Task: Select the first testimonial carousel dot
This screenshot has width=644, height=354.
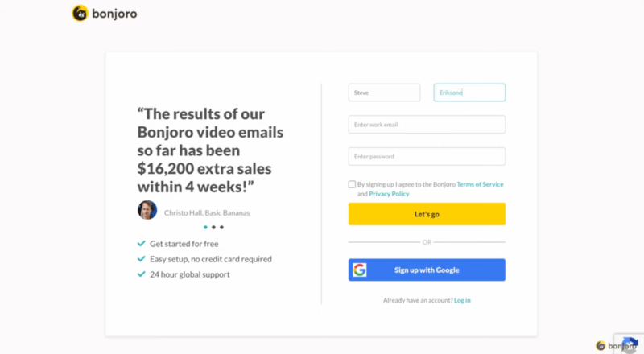Action: (x=205, y=227)
